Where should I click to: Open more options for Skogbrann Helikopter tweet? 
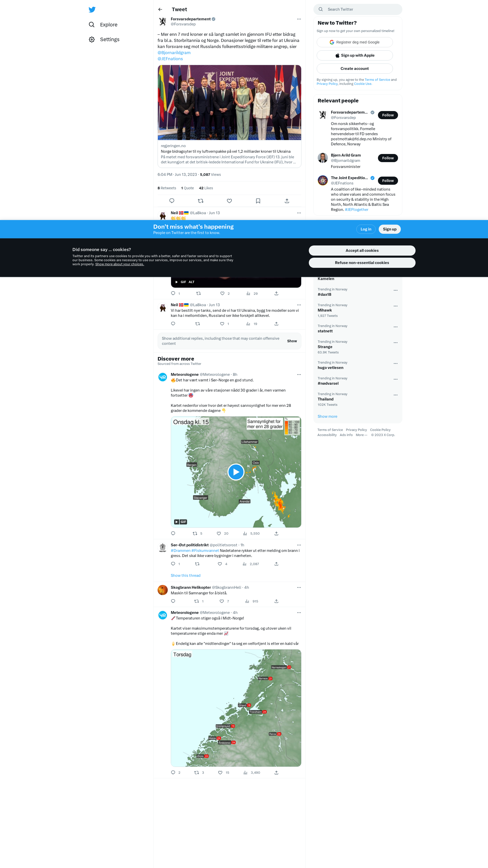tap(299, 588)
